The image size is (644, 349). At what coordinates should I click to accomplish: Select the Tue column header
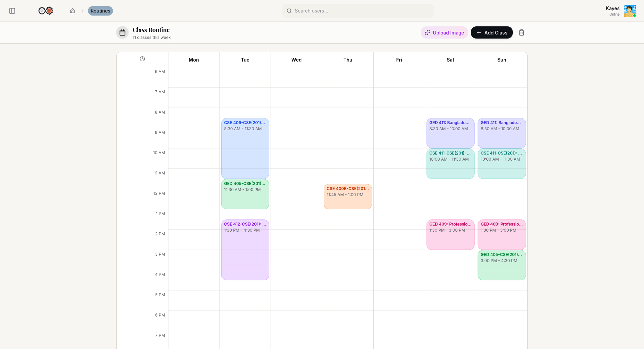(245, 60)
